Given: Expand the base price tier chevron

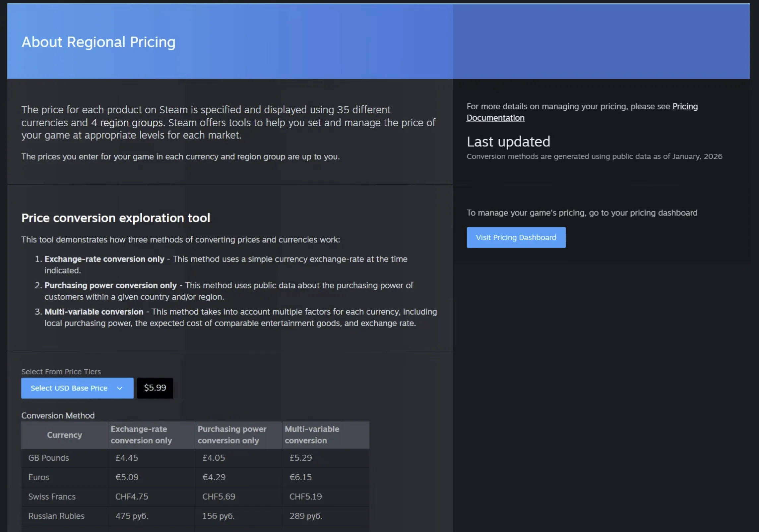Looking at the screenshot, I should tap(119, 388).
